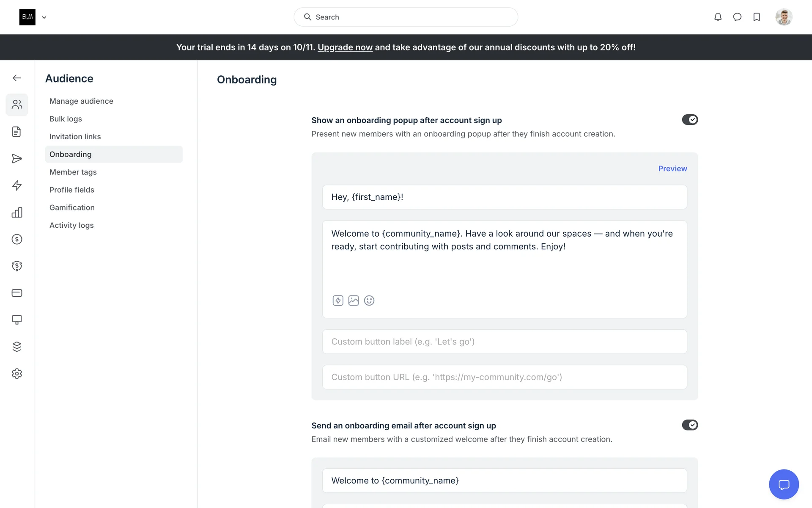Open the lightning bolt workflows icon
Viewport: 812px width, 508px height.
[17, 185]
